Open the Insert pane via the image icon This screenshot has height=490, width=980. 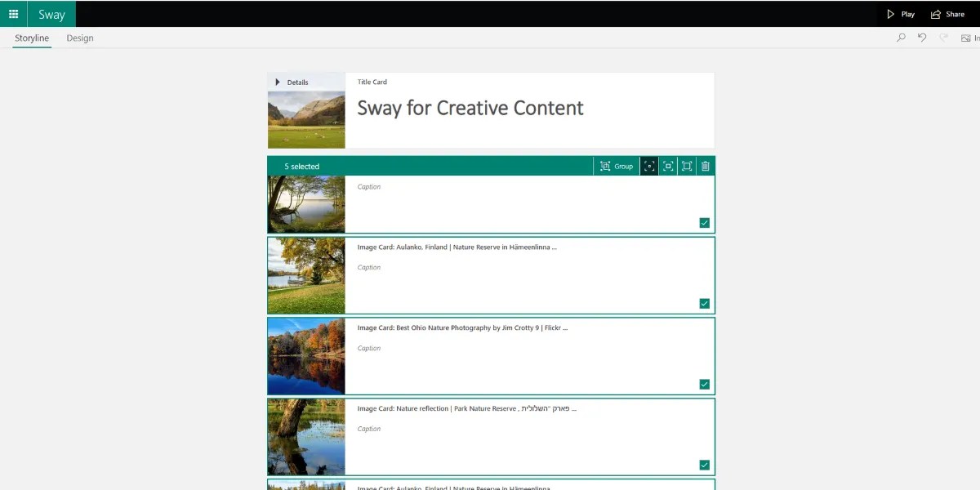(967, 38)
